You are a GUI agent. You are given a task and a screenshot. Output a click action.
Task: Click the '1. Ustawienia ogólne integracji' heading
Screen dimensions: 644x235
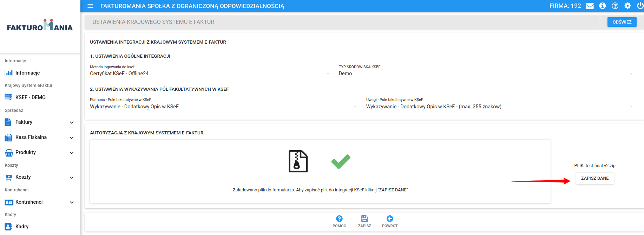(x=130, y=56)
